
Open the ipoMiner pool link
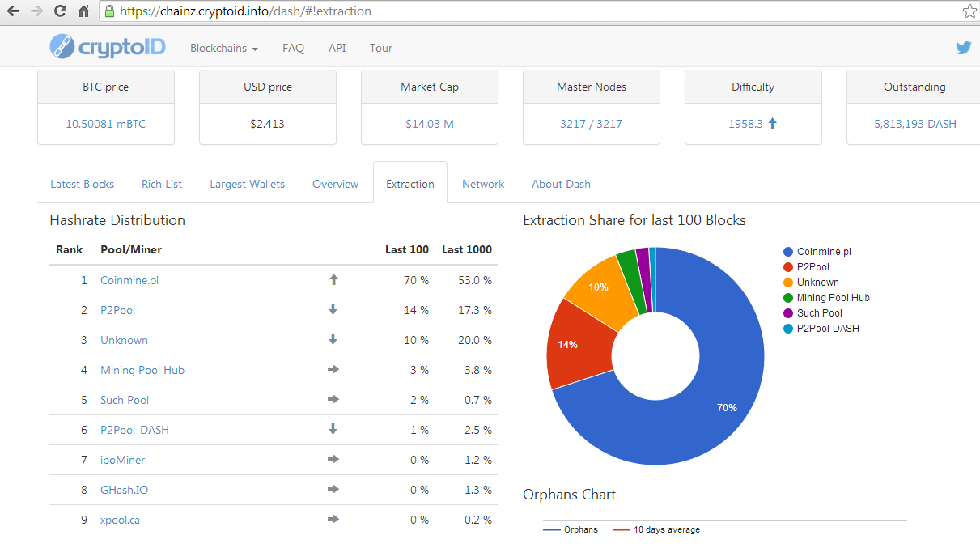point(123,460)
